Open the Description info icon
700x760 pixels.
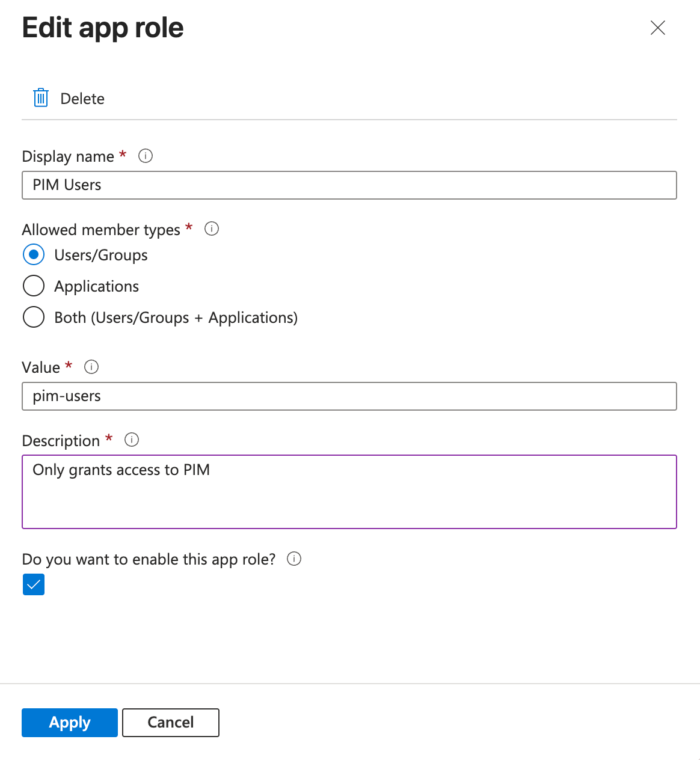click(x=132, y=440)
